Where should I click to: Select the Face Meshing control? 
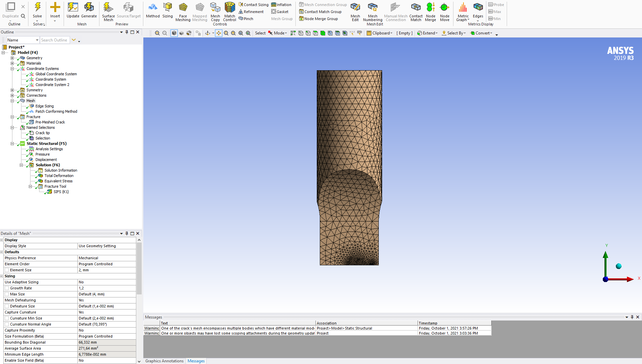point(183,7)
